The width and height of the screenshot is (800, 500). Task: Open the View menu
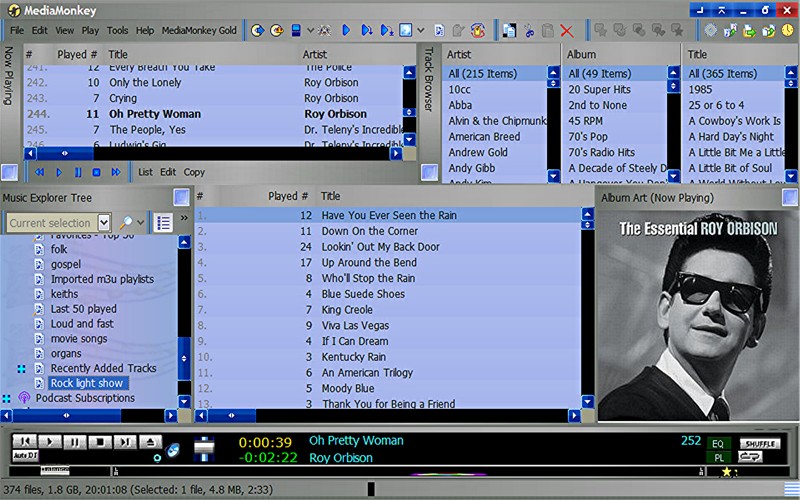[64, 31]
